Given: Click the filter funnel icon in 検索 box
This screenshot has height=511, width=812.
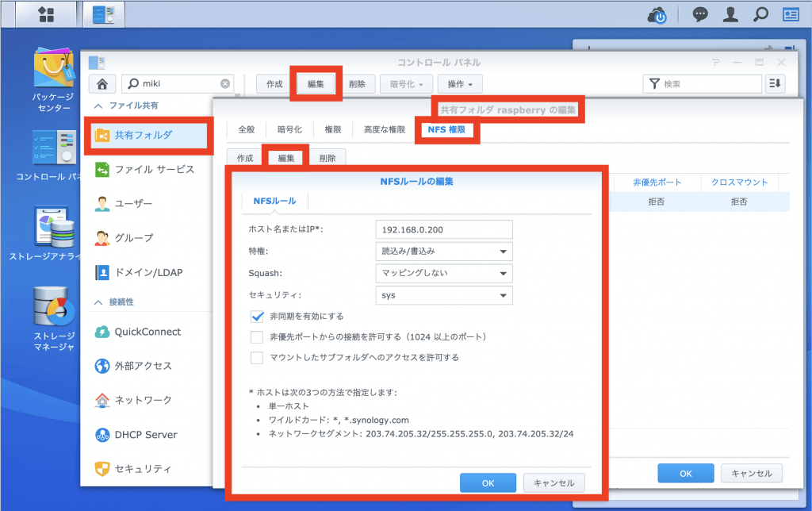Looking at the screenshot, I should pos(655,83).
